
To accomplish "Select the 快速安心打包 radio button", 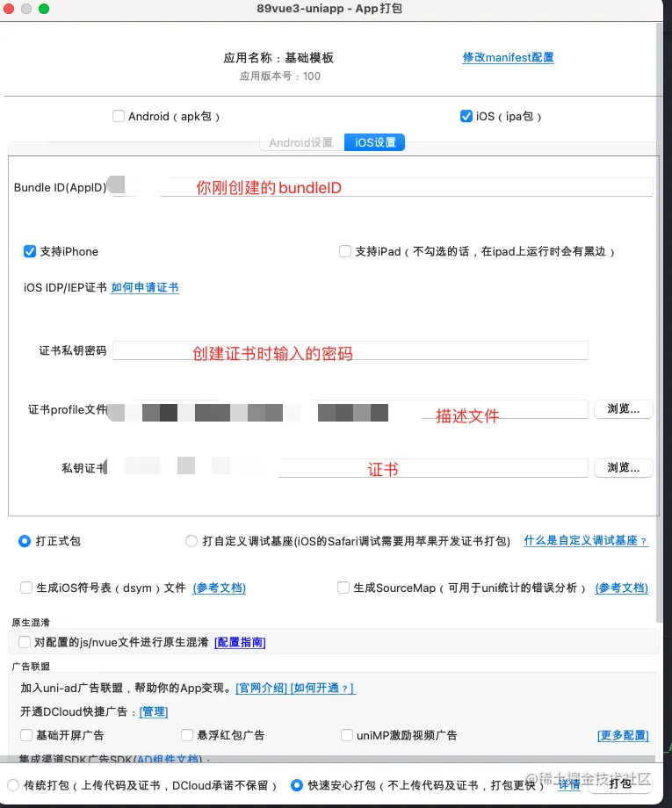I will [297, 785].
